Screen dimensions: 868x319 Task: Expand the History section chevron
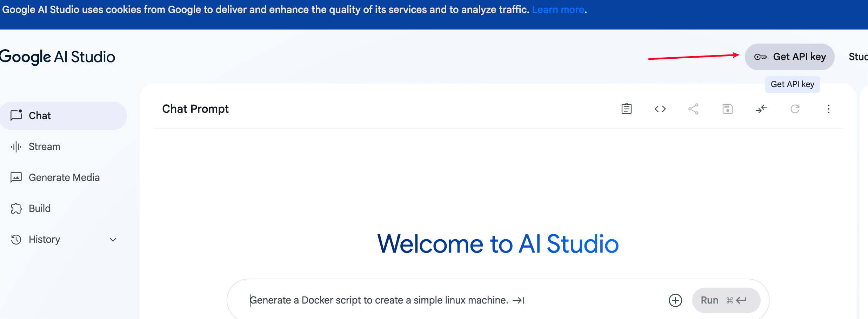113,240
